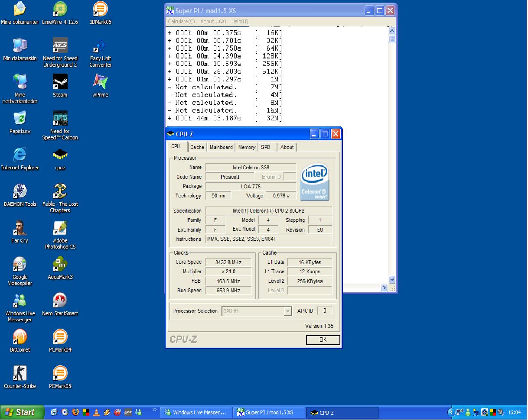Viewport: 528px width, 420px height.
Task: Open Papirkurv recycle bin
Action: click(20, 122)
